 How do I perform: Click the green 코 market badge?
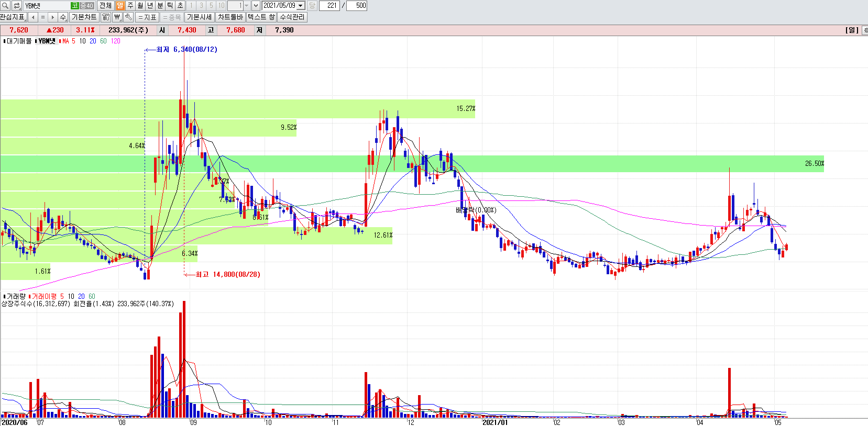tap(75, 6)
